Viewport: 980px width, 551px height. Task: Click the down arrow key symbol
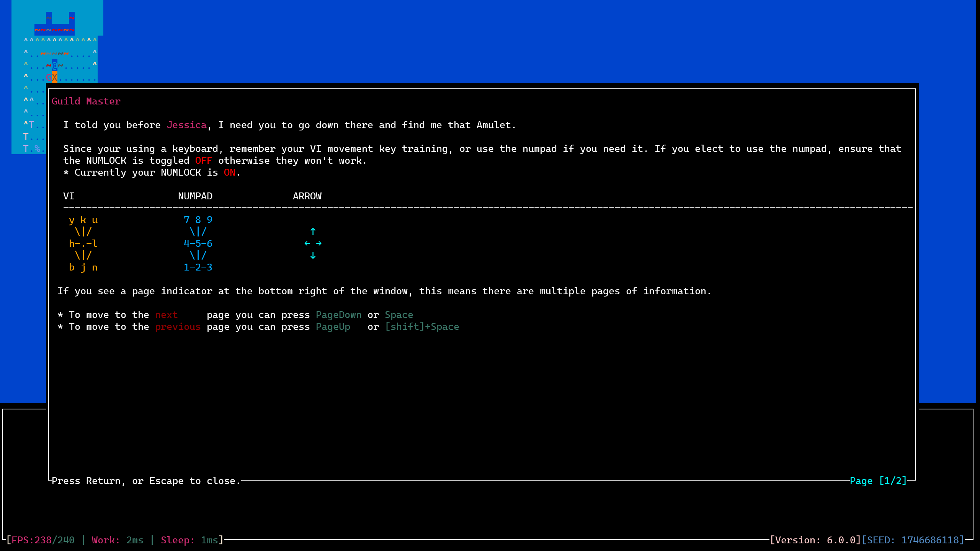click(313, 255)
